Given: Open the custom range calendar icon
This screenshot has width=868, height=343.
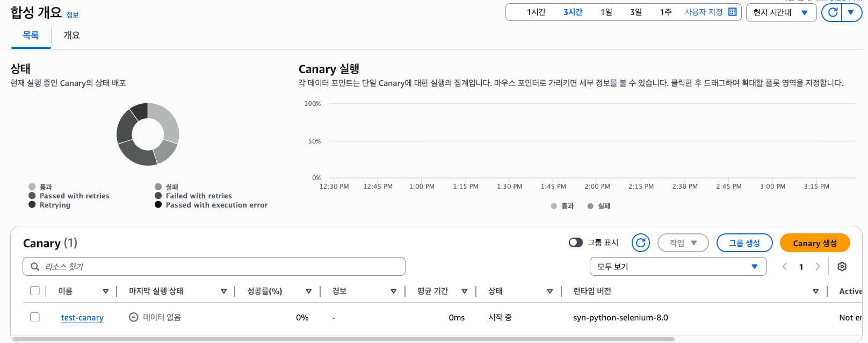Looking at the screenshot, I should coord(732,12).
